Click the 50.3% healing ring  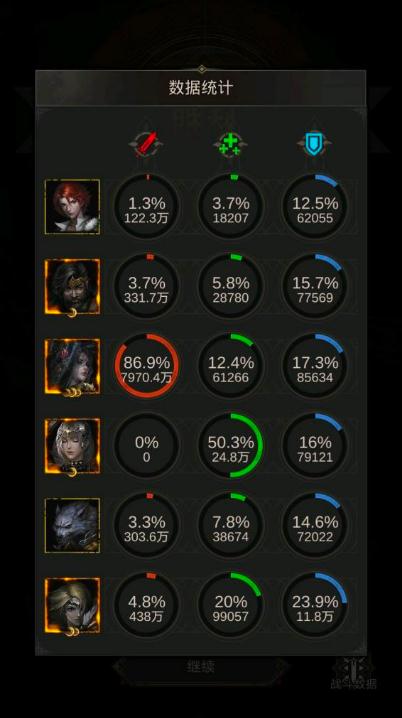click(230, 446)
